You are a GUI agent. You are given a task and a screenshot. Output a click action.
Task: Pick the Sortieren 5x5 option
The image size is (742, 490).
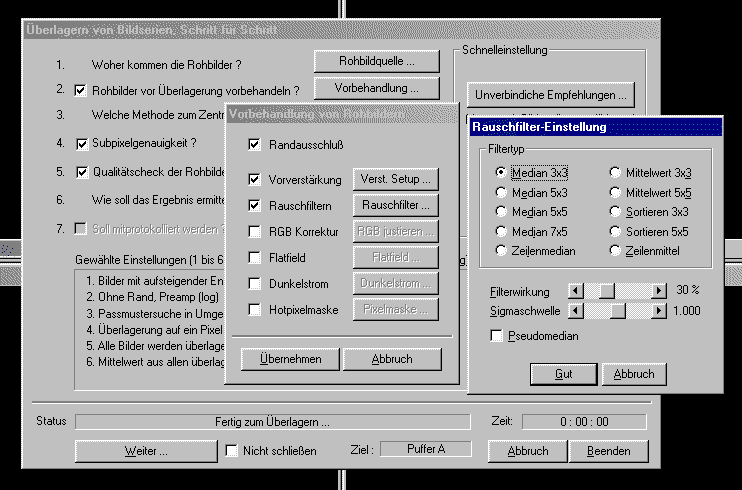pos(616,231)
